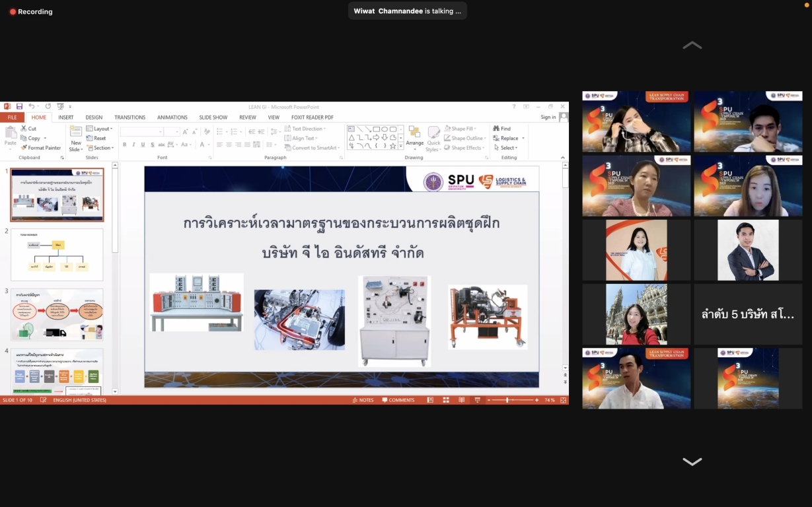Screen dimensions: 812x507
Task: Insert a New Slide using its icon
Action: tap(76, 131)
